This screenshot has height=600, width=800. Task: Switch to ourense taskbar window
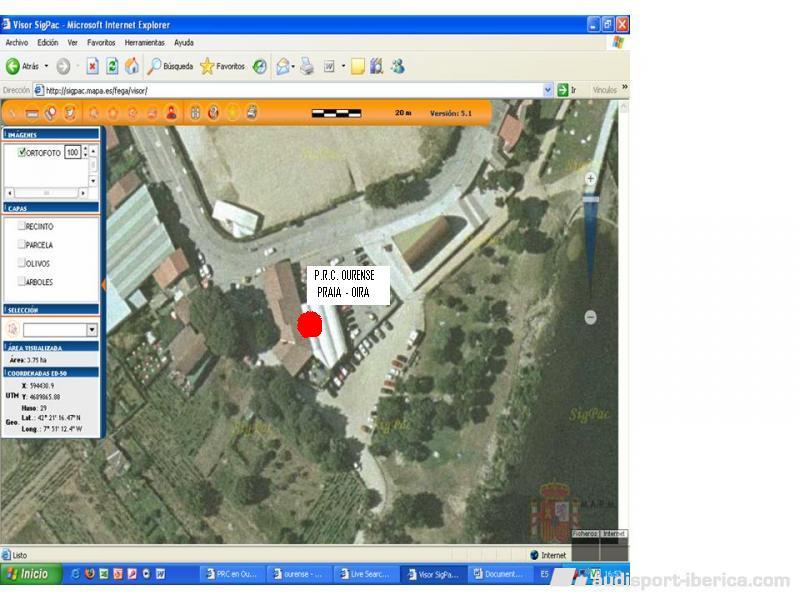click(x=299, y=574)
